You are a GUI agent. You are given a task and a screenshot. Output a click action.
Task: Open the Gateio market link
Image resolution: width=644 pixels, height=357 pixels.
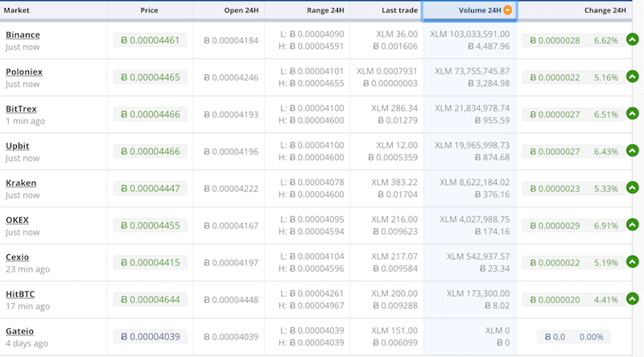tap(19, 331)
